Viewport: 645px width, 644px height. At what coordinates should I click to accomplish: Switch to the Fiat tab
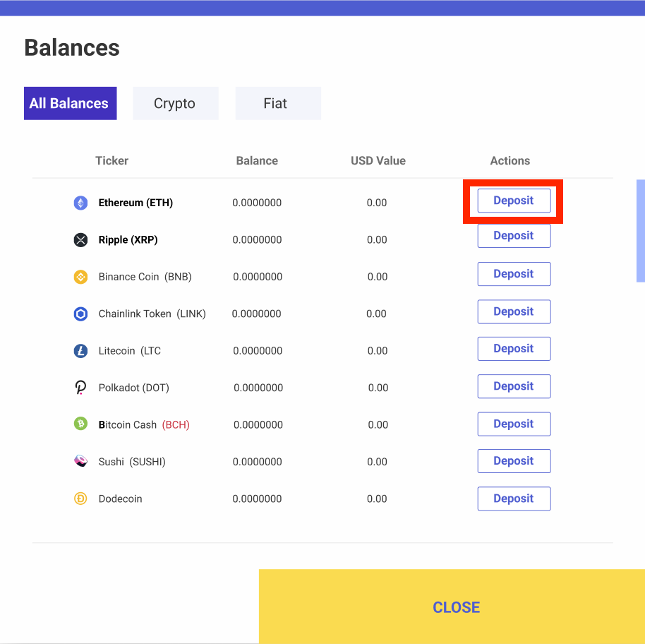278,103
